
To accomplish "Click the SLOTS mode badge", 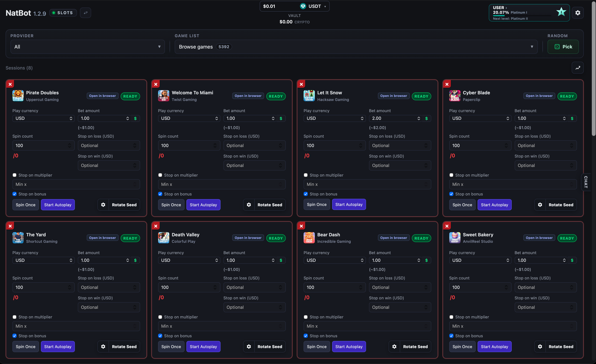I will (63, 13).
